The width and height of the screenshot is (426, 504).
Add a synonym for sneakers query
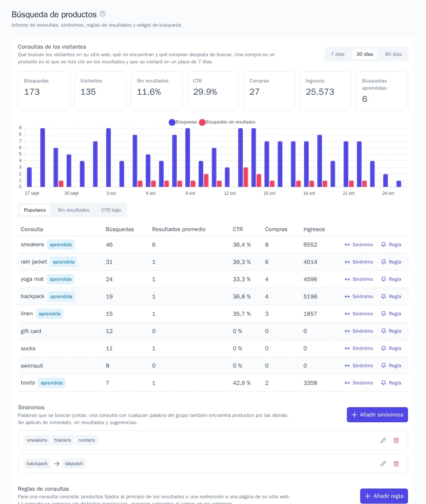(x=359, y=245)
